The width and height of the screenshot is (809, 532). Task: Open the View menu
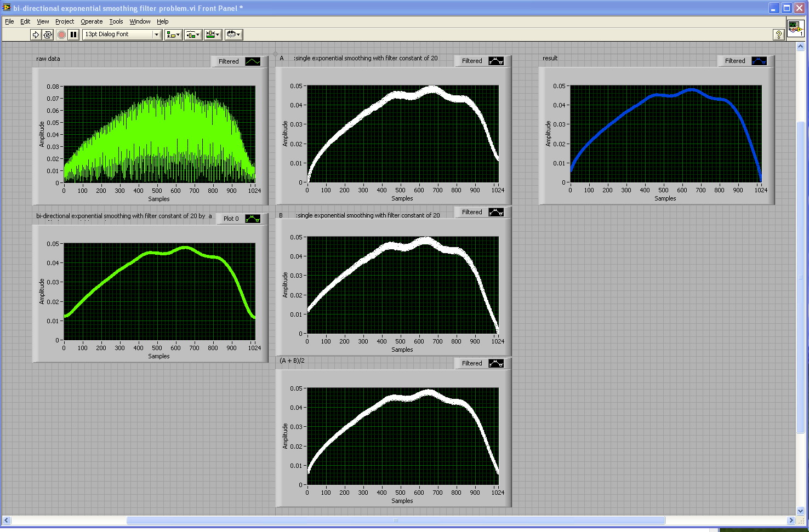(x=43, y=21)
